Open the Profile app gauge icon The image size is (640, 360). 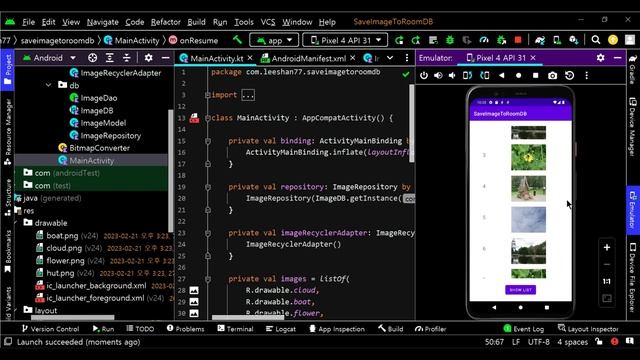484,40
